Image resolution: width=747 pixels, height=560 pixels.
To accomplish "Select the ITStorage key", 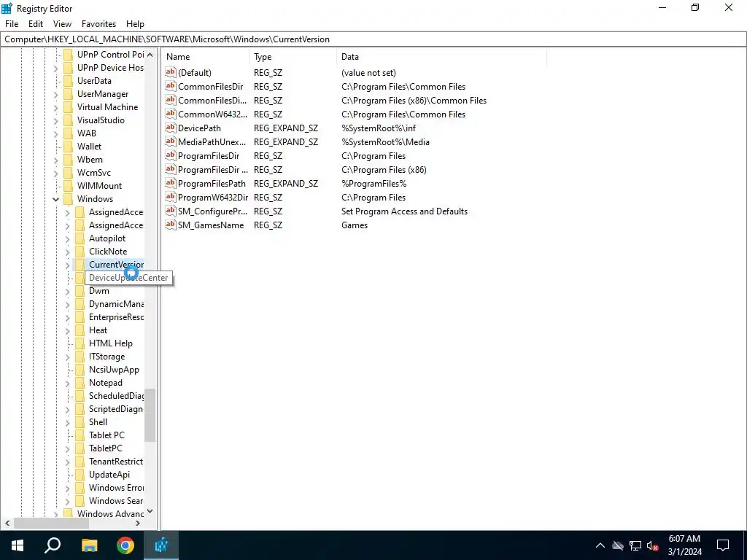I will [x=107, y=357].
